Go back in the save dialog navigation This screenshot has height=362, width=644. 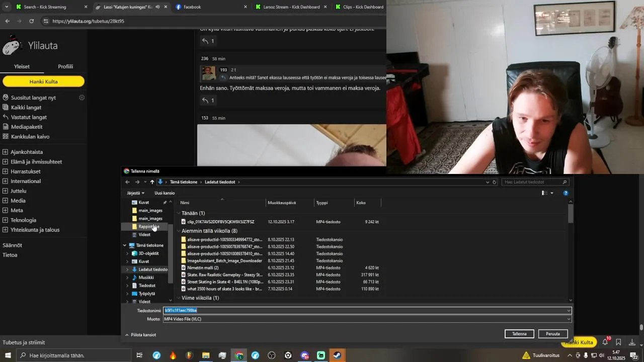click(127, 182)
